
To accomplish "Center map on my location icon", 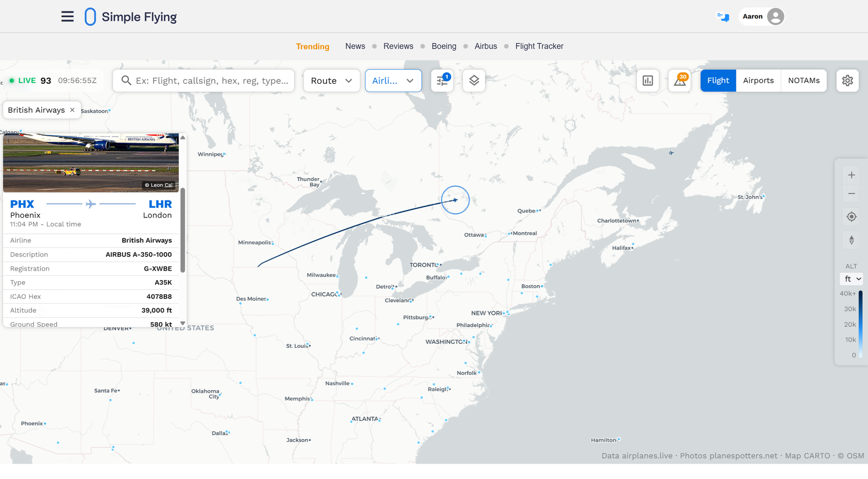I will (851, 217).
